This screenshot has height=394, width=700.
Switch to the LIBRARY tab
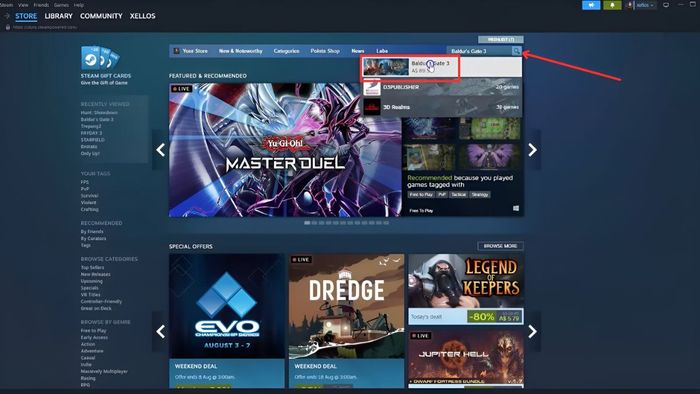tap(58, 16)
